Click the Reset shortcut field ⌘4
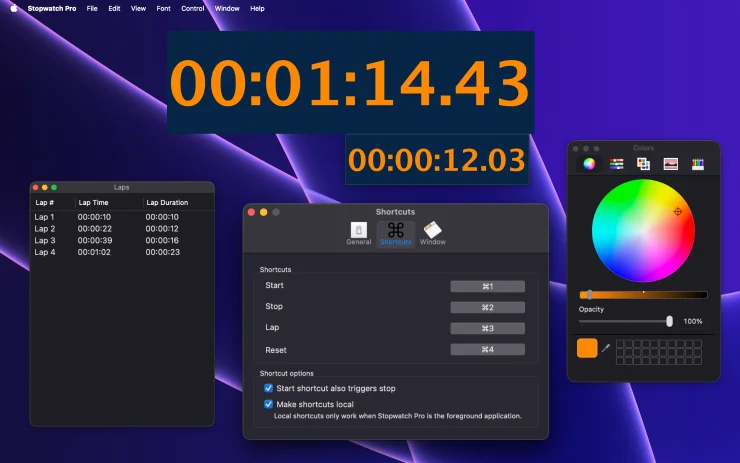 [488, 349]
